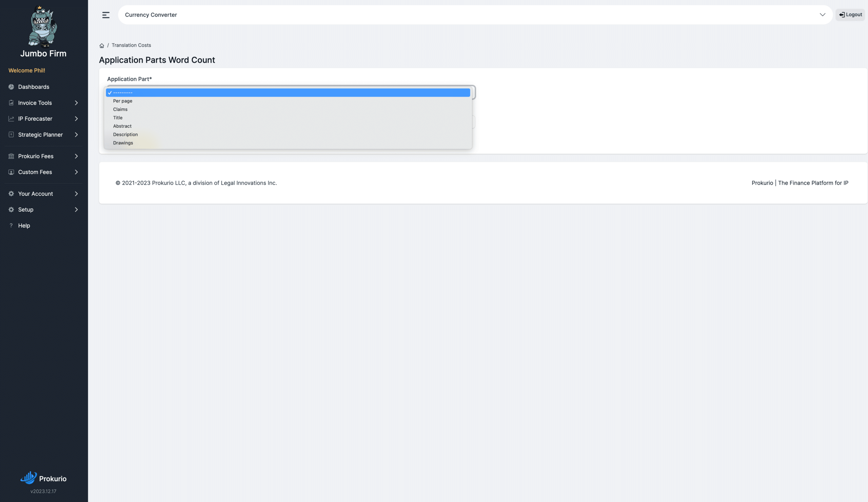Click the Your Account icon in sidebar
The image size is (868, 502).
(x=11, y=194)
